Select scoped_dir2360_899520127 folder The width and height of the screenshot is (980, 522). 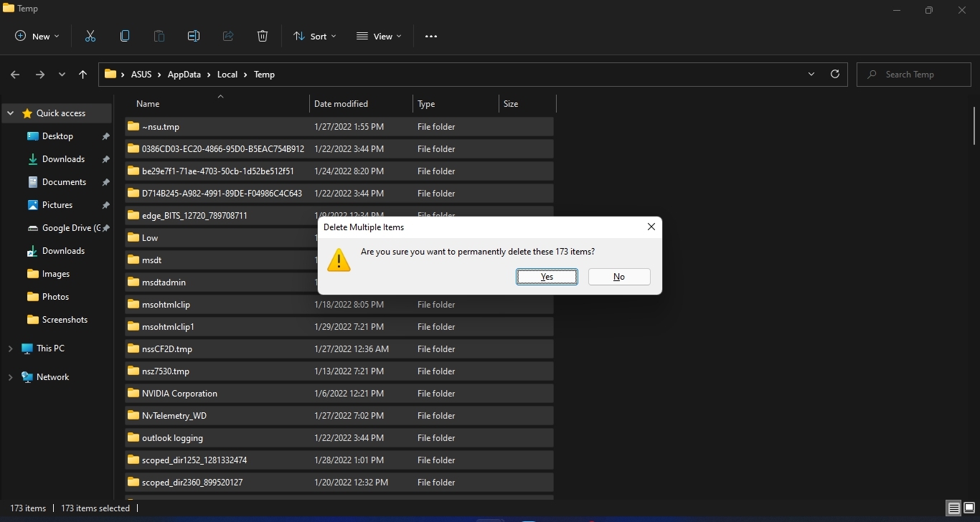coord(339,482)
